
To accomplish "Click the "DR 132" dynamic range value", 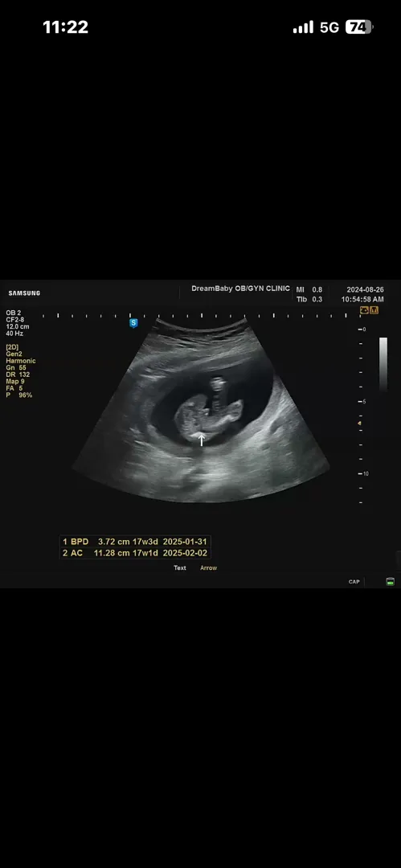I will click(18, 375).
